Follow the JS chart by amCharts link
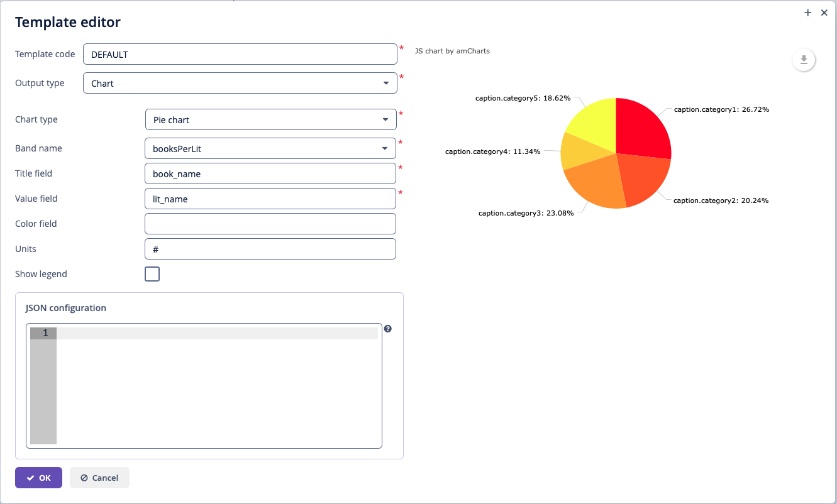The width and height of the screenshot is (837, 504). (x=452, y=51)
